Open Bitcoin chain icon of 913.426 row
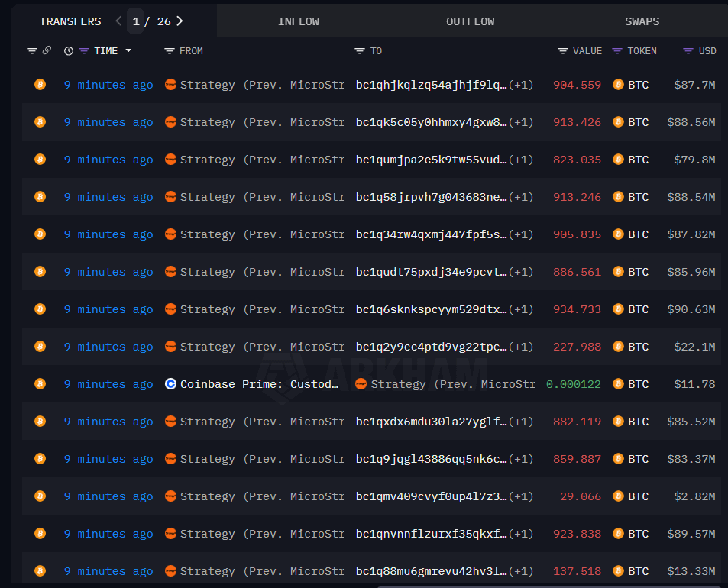The image size is (728, 588). 40,122
